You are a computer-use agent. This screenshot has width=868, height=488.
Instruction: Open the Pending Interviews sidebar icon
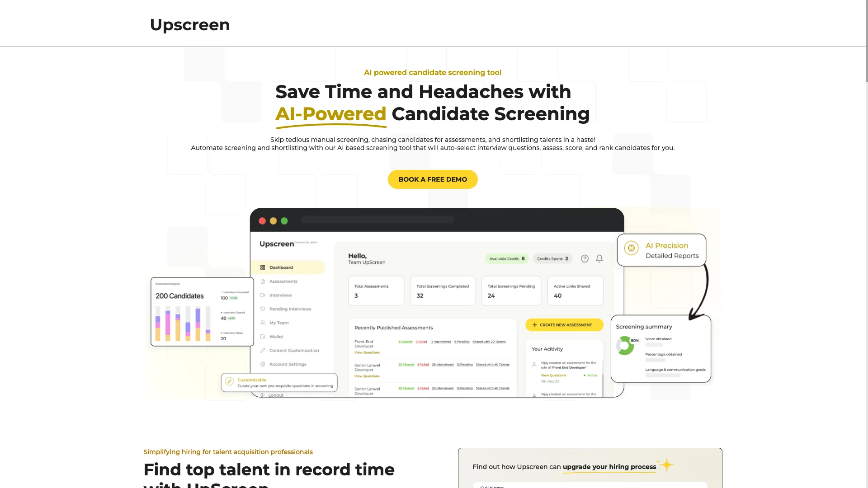tap(263, 309)
